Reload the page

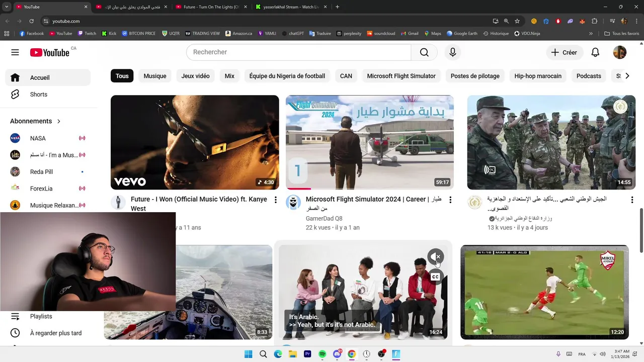coord(31,21)
